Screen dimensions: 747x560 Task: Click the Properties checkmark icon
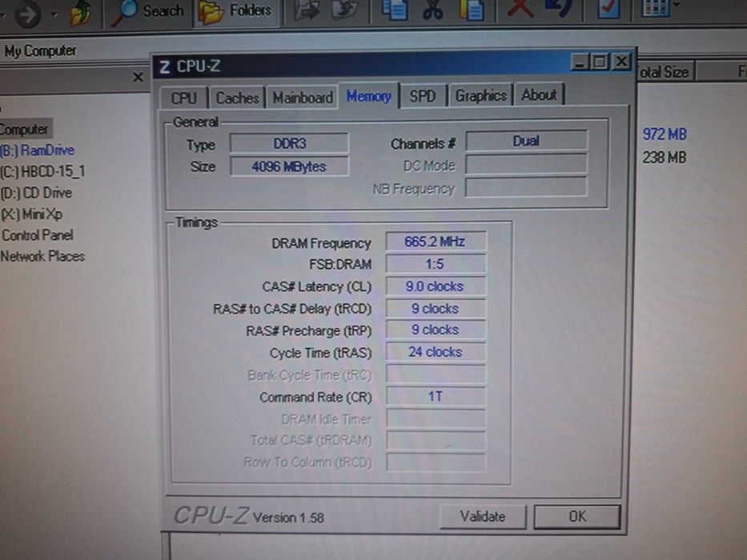(x=608, y=10)
